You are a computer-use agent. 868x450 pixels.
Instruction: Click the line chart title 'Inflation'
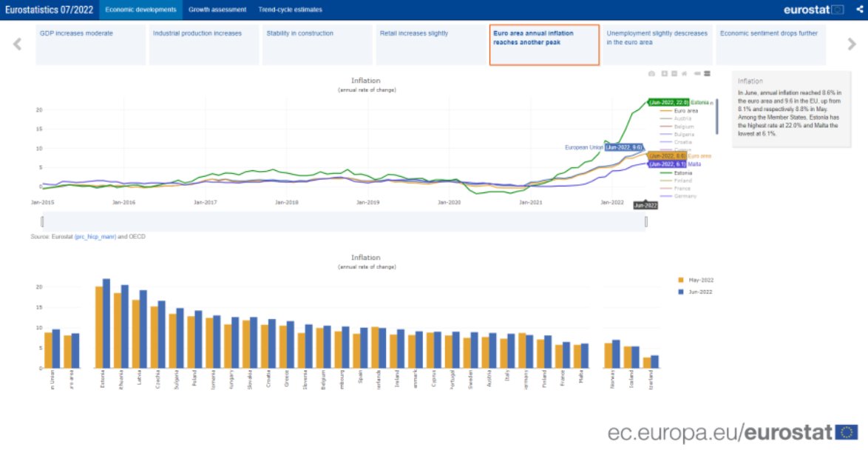[366, 81]
